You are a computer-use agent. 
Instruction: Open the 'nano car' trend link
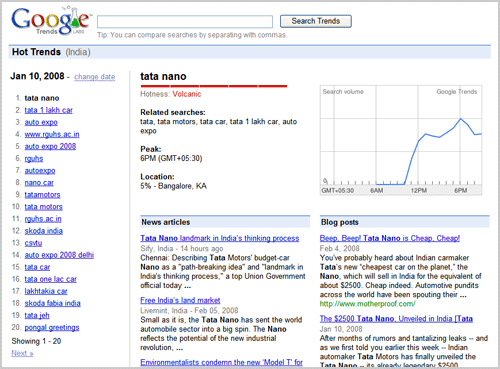[39, 183]
